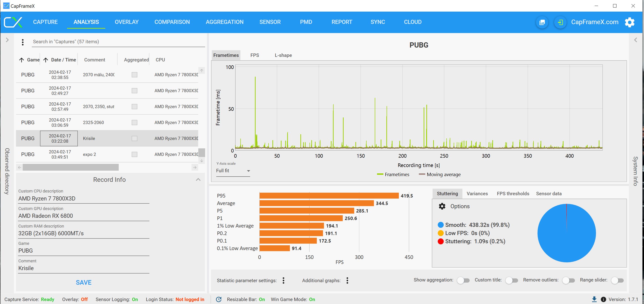Open captures list options three-dot menu
The width and height of the screenshot is (644, 304).
(x=23, y=42)
